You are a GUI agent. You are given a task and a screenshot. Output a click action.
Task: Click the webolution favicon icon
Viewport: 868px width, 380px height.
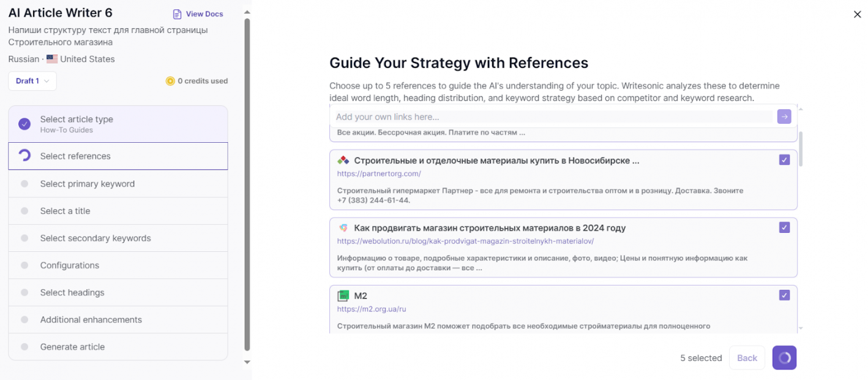pos(343,228)
